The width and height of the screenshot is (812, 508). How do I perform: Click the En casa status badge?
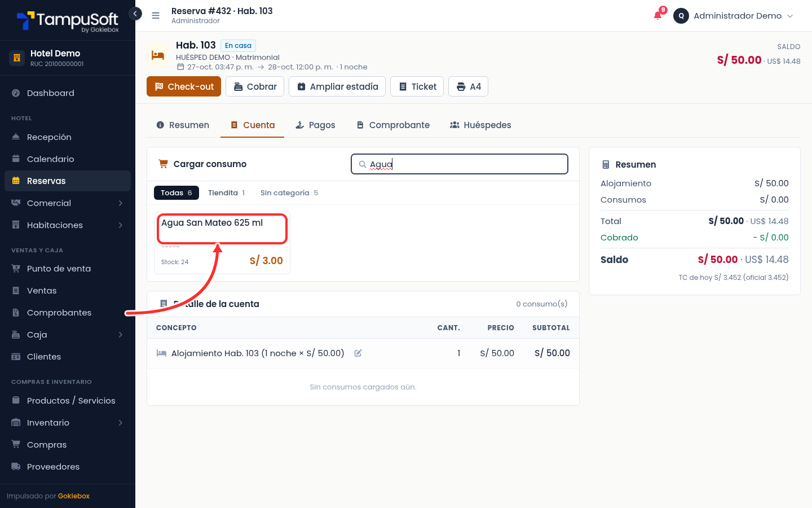pyautogui.click(x=238, y=46)
